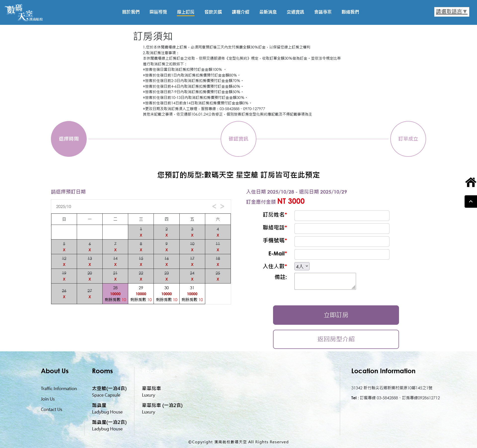Click the scroll-to-top arrow button
Screen dimensions: 477x448
pyautogui.click(x=471, y=202)
